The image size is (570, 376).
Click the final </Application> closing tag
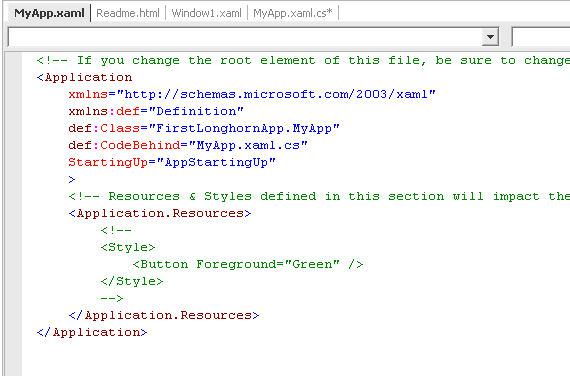(92, 332)
